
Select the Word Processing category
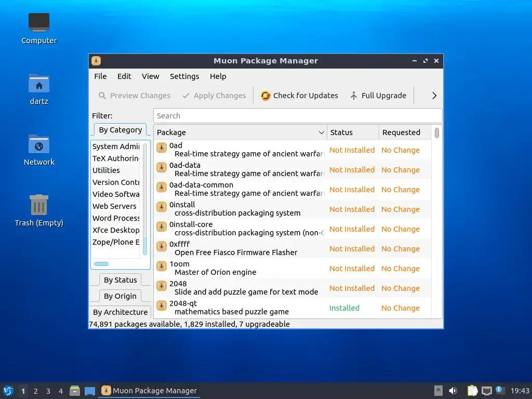pos(115,218)
